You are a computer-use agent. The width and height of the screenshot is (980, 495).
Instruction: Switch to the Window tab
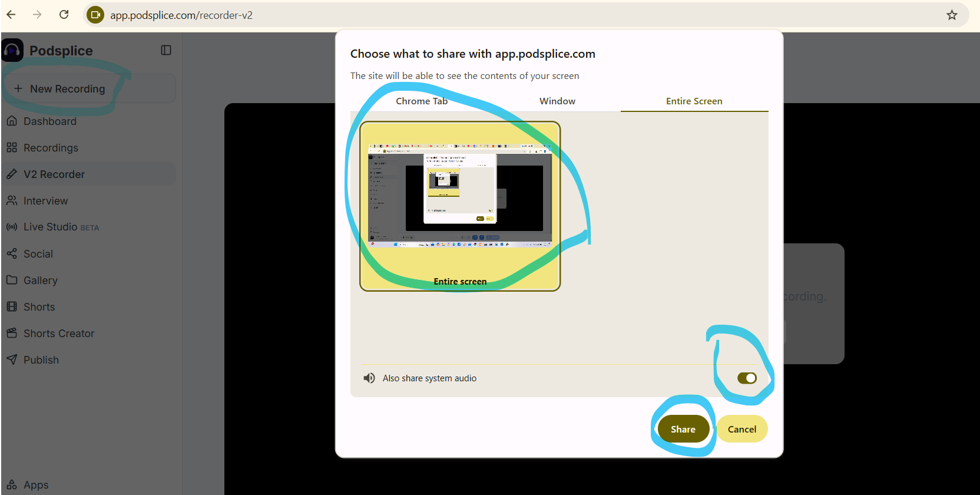click(557, 101)
